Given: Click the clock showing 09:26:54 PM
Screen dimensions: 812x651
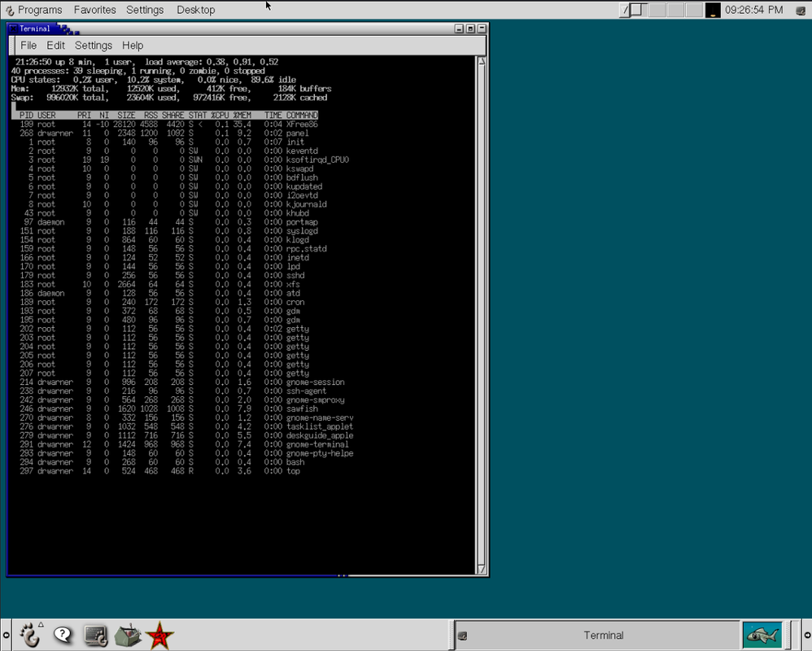Looking at the screenshot, I should [754, 10].
